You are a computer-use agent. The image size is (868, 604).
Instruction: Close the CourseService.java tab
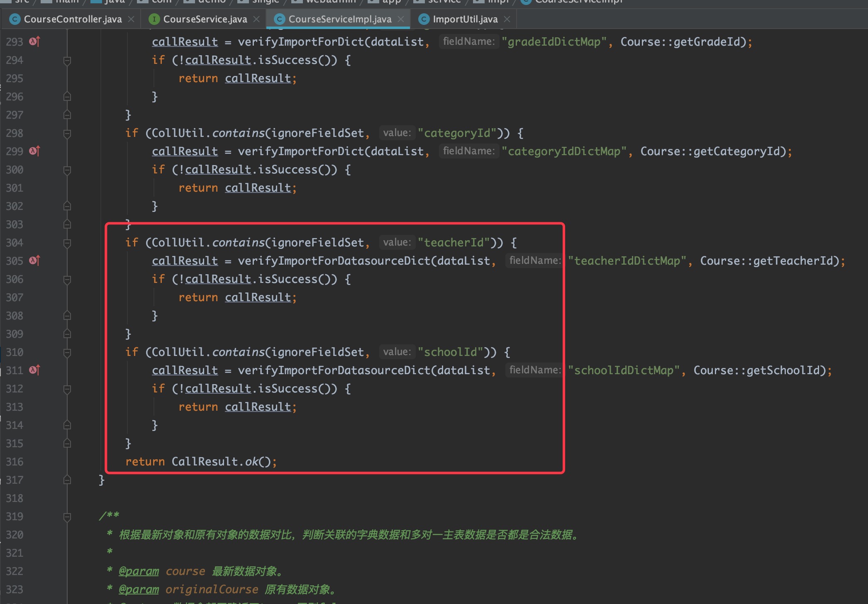click(x=256, y=19)
